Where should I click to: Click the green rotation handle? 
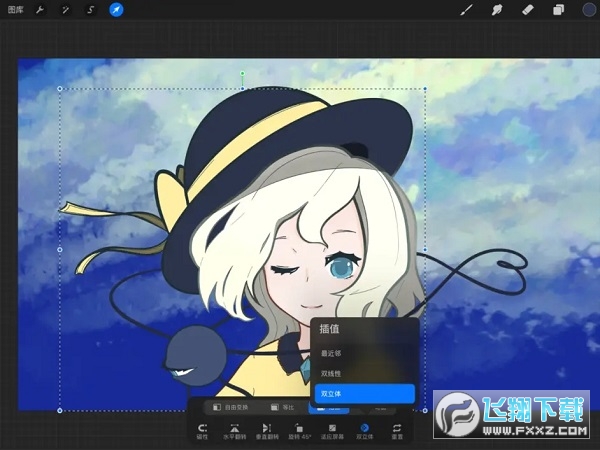(243, 73)
